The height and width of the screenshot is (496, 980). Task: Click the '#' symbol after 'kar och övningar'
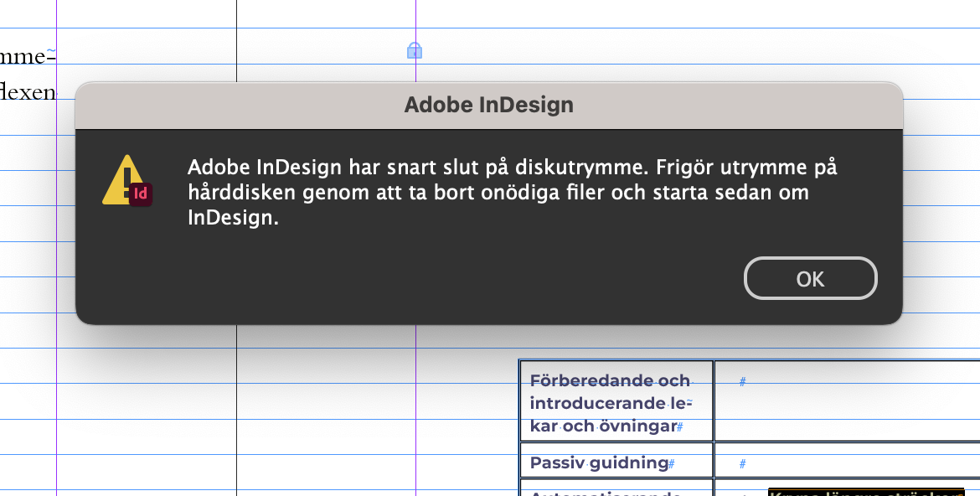coord(680,426)
